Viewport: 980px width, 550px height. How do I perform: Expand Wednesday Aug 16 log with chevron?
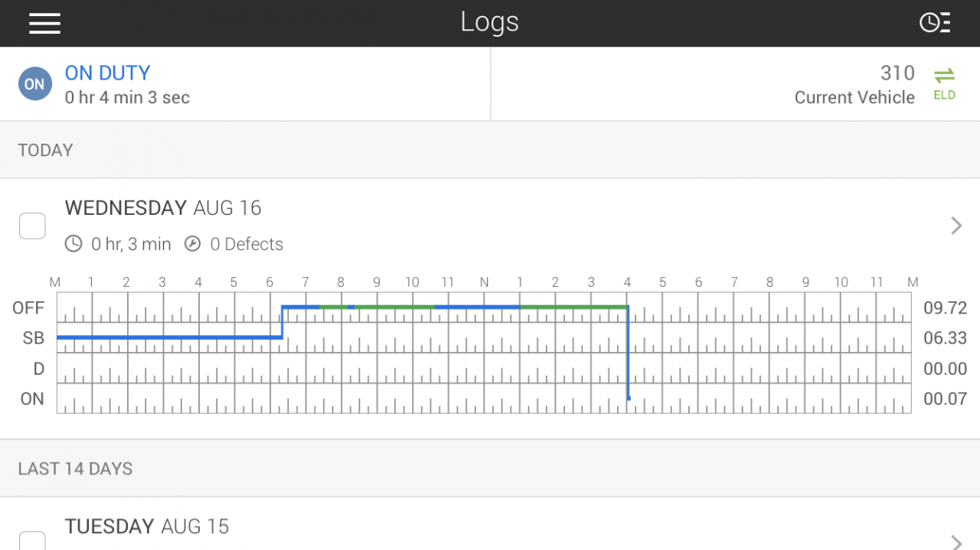click(956, 226)
